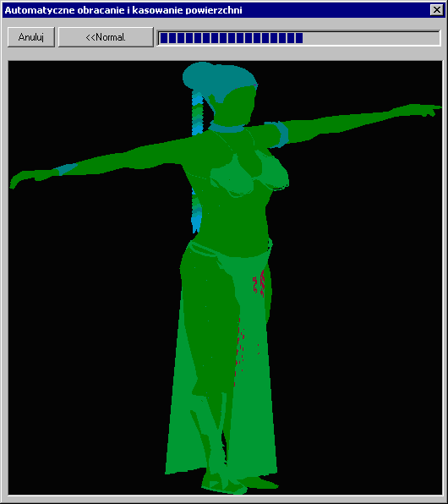Click the empty part of progress bar
This screenshot has width=448, height=504.
pos(371,38)
